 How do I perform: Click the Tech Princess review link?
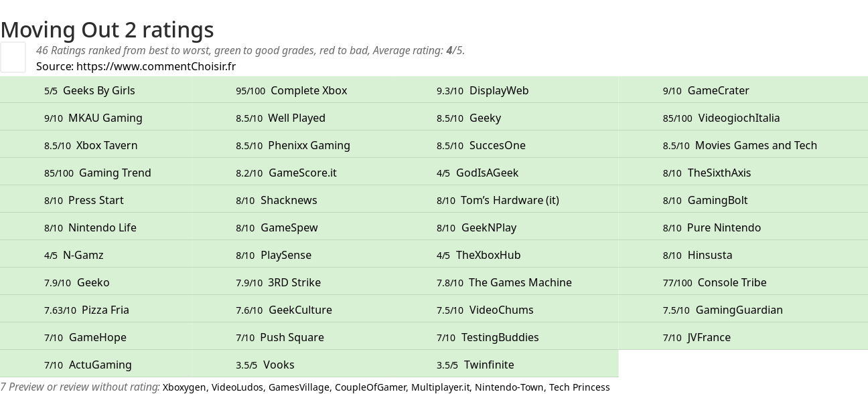tap(579, 387)
